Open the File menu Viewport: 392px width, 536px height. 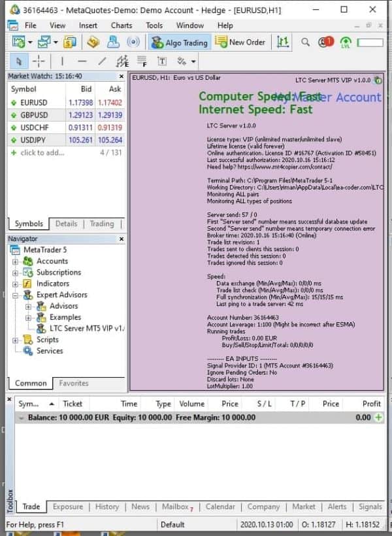tap(31, 25)
